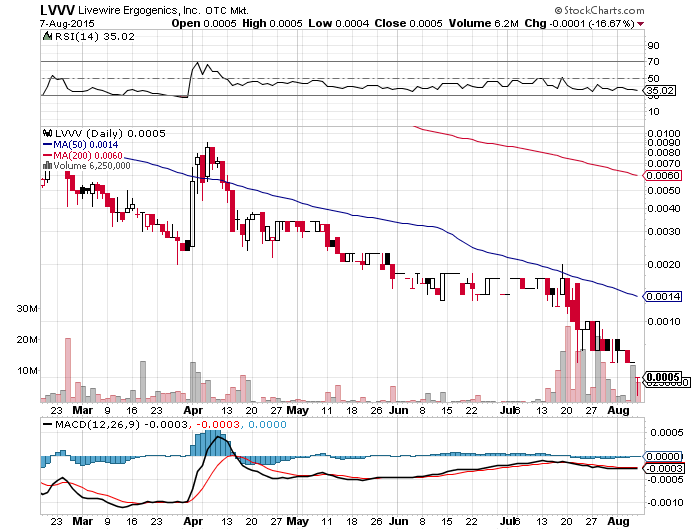
Task: Click the MA(200) price tag 0.0060
Action: pos(662,175)
